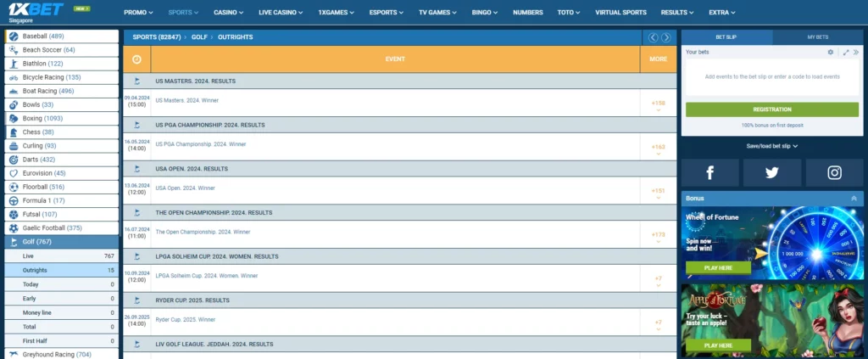
Task: Open the Facebook social icon
Action: point(709,172)
